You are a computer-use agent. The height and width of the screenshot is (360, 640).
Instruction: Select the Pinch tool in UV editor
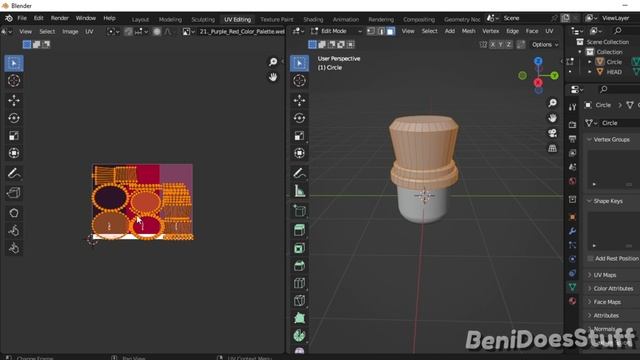[14, 248]
